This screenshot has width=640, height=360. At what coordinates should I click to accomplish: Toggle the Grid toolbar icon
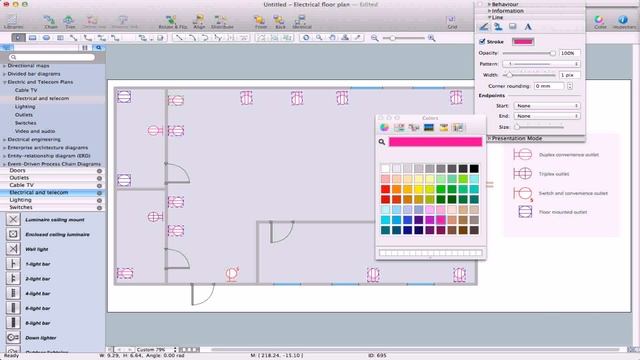[x=452, y=22]
